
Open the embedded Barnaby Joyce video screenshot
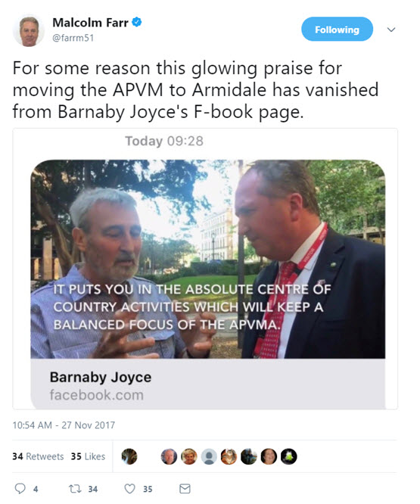click(x=207, y=259)
